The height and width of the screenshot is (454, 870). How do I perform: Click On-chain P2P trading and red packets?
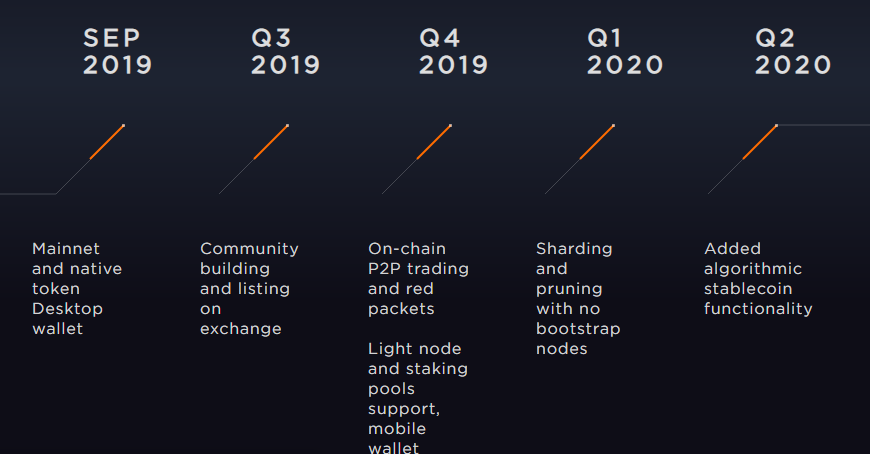pos(418,279)
